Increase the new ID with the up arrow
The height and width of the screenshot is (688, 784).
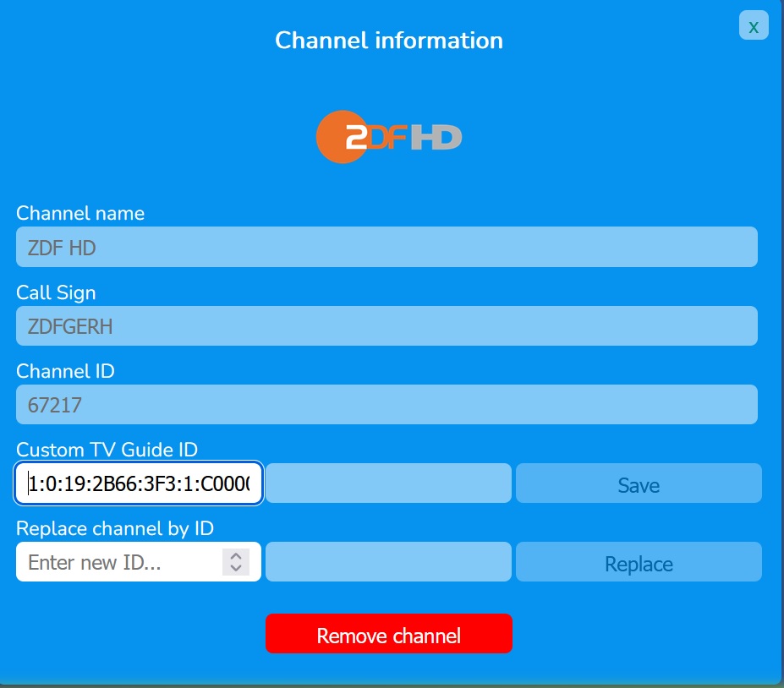236,556
